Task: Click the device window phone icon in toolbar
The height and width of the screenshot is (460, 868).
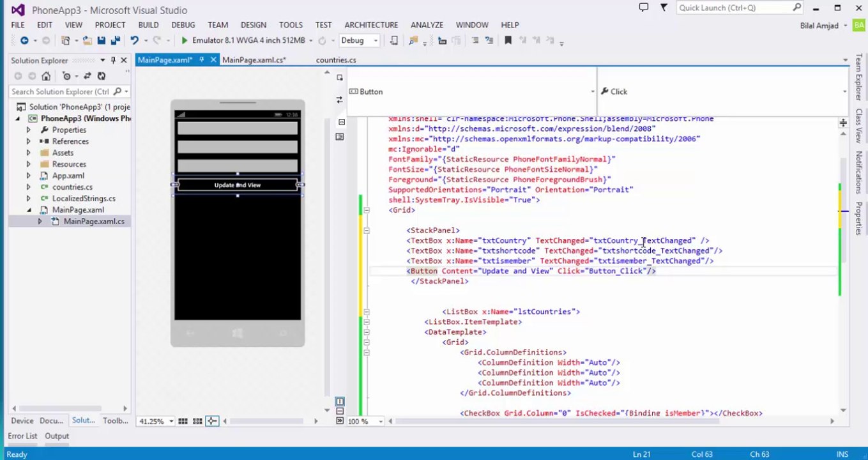Action: pyautogui.click(x=393, y=40)
